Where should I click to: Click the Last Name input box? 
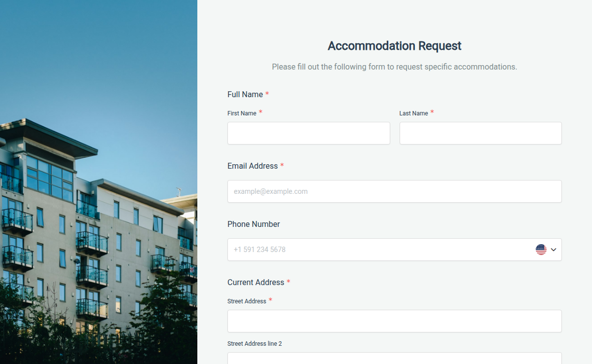point(480,133)
